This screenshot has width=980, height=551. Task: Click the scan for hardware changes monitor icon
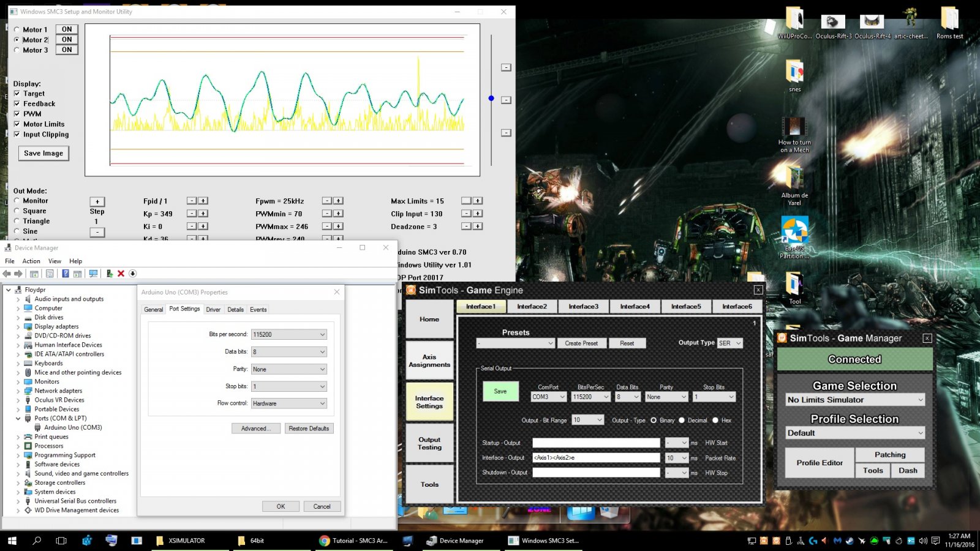tap(93, 274)
